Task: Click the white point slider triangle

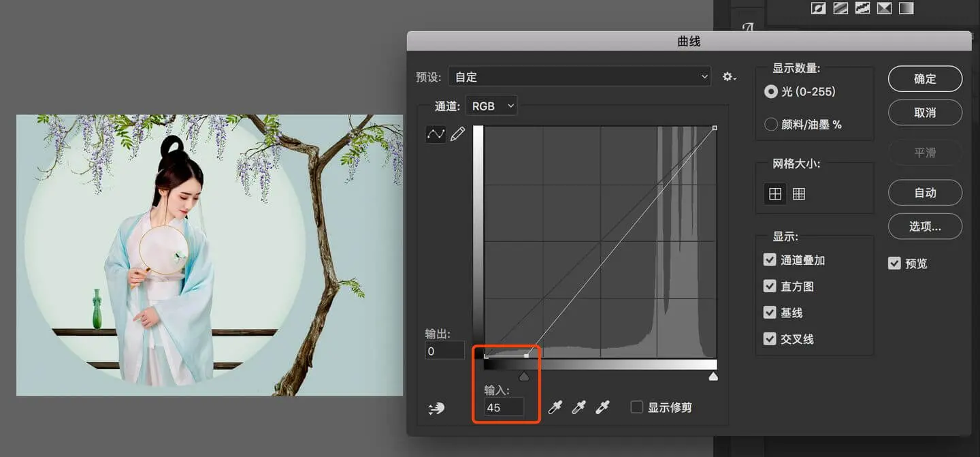Action: point(713,376)
